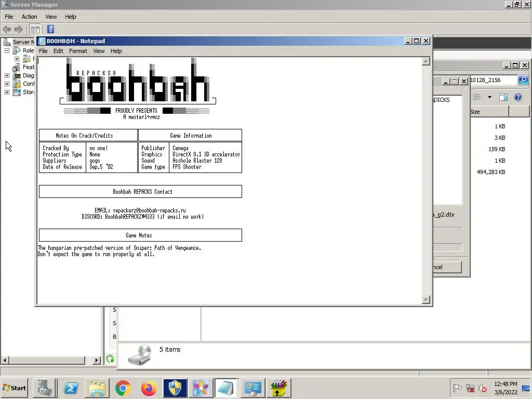Click the muted speaker tray icon
The image size is (532, 399).
482,388
